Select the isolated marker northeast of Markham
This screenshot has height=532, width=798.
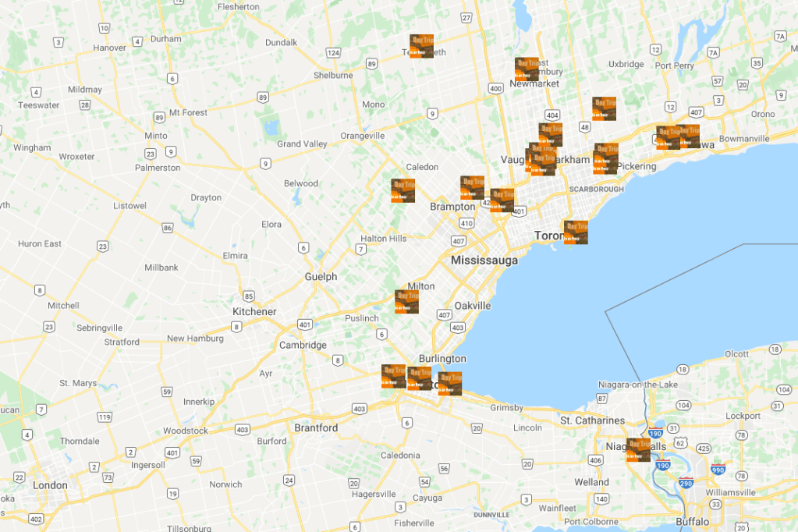point(604,108)
